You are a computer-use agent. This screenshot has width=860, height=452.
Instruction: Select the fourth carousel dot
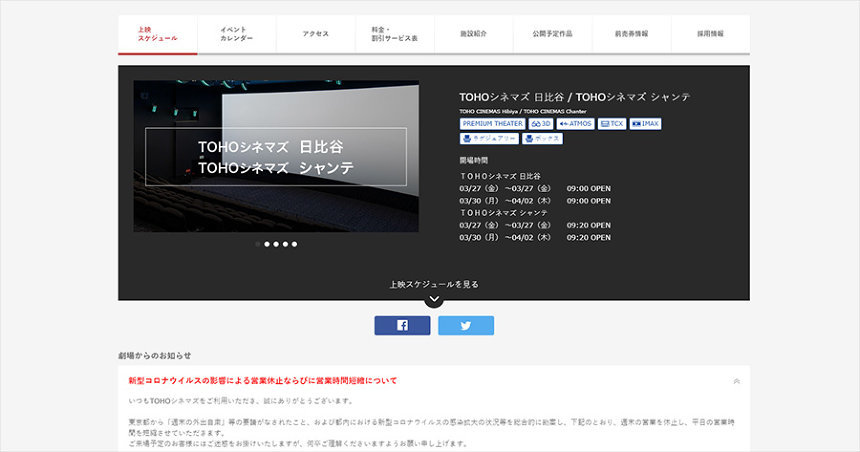[285, 244]
